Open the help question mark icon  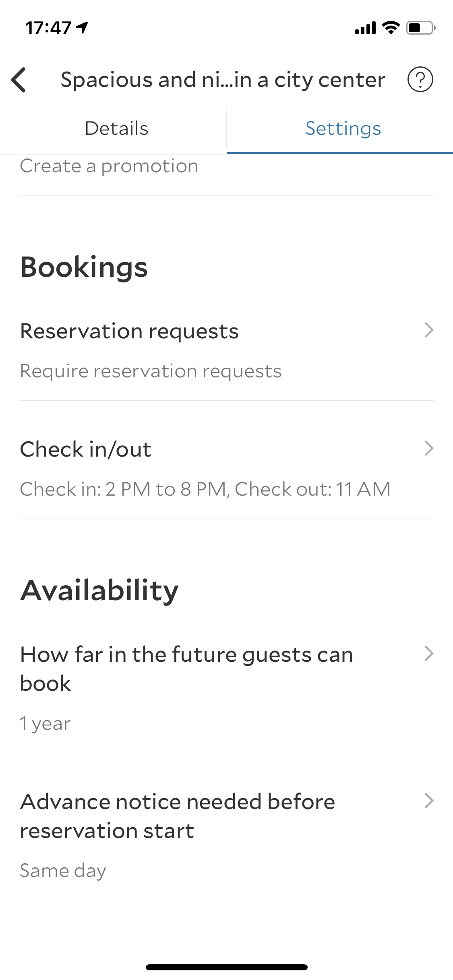click(x=420, y=79)
